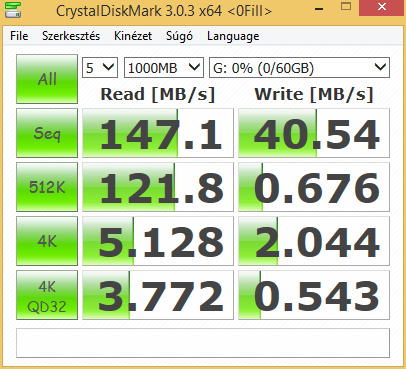Open the File menu
The width and height of the screenshot is (406, 369).
point(19,36)
